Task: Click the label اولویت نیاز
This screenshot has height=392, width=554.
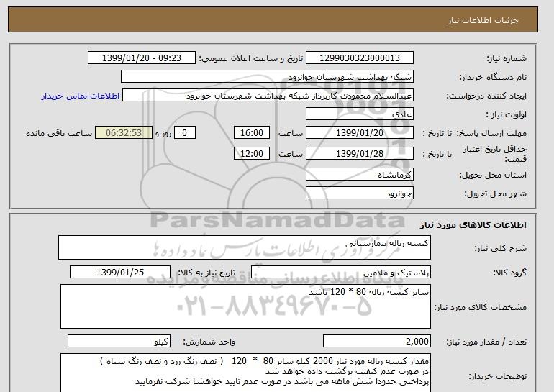Action: pos(506,114)
